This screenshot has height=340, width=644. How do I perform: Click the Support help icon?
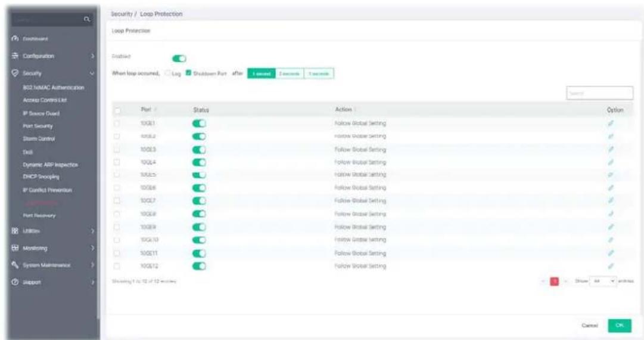15,282
